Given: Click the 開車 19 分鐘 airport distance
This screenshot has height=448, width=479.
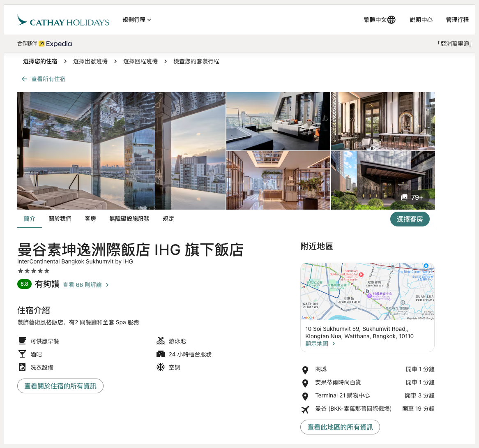Looking at the screenshot, I should click(418, 409).
